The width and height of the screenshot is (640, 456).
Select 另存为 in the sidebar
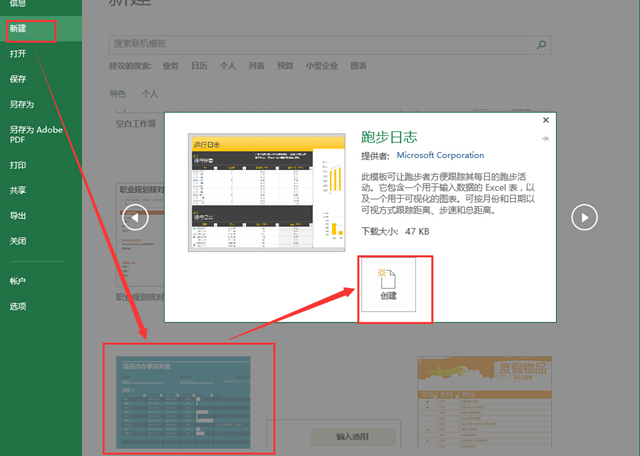coord(22,105)
